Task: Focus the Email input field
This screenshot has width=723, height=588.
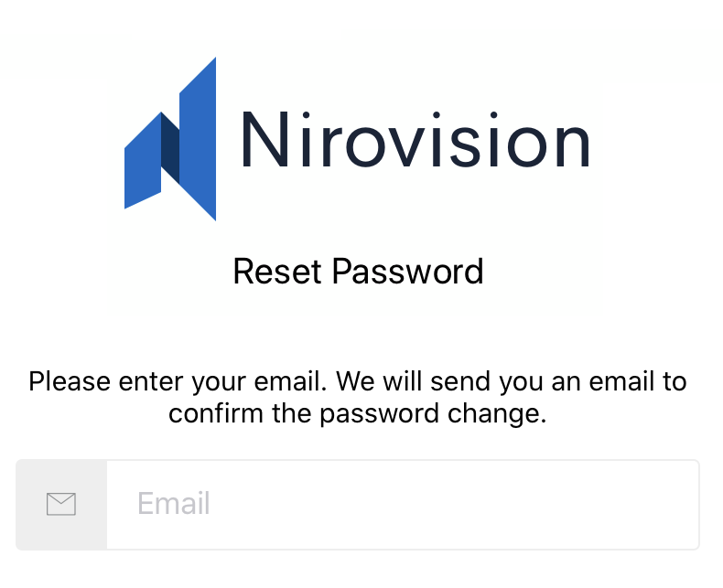Action: click(x=403, y=504)
